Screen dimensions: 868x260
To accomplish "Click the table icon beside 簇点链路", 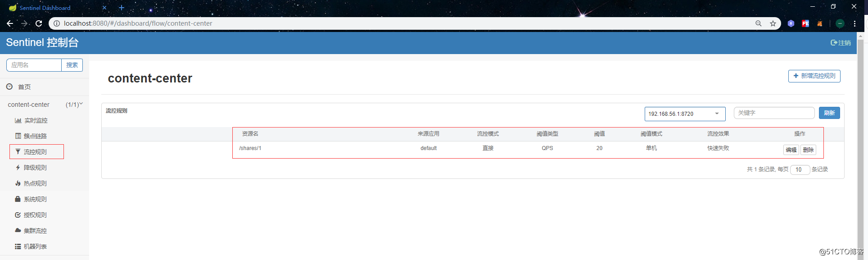I will [x=18, y=136].
